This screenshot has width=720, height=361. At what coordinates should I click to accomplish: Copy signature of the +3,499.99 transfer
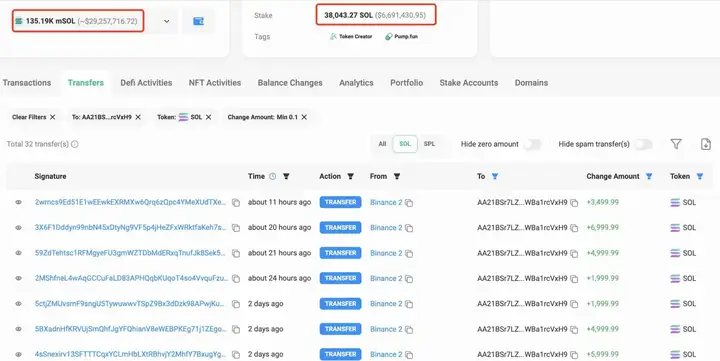(236, 203)
